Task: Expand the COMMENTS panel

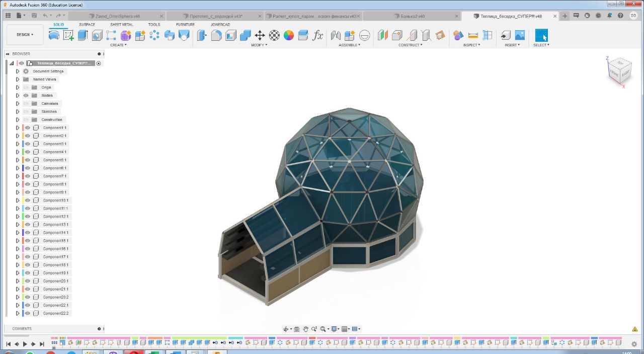Action: (99, 329)
